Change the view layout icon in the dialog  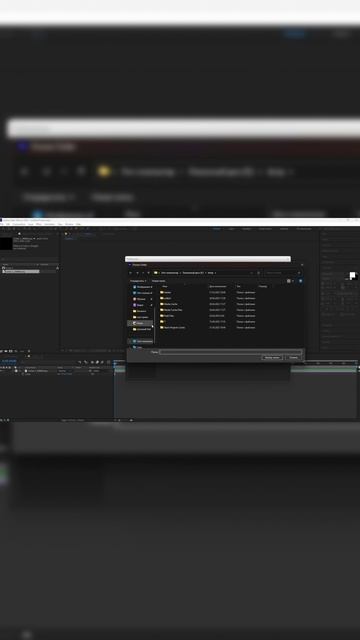tap(289, 281)
